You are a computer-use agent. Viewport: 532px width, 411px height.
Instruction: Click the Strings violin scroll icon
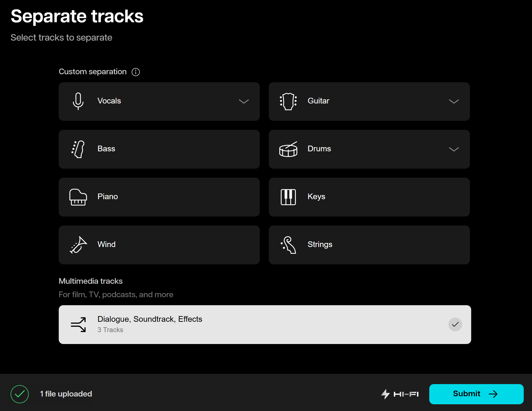288,245
